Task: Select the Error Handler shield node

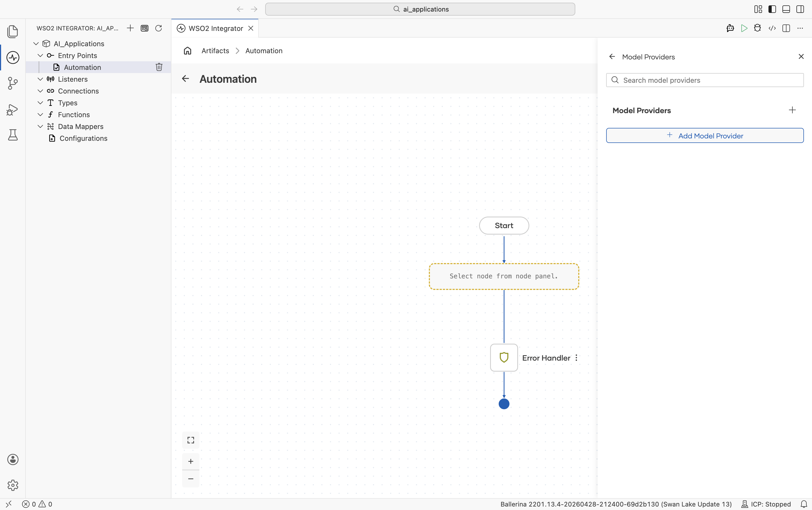Action: (504, 358)
